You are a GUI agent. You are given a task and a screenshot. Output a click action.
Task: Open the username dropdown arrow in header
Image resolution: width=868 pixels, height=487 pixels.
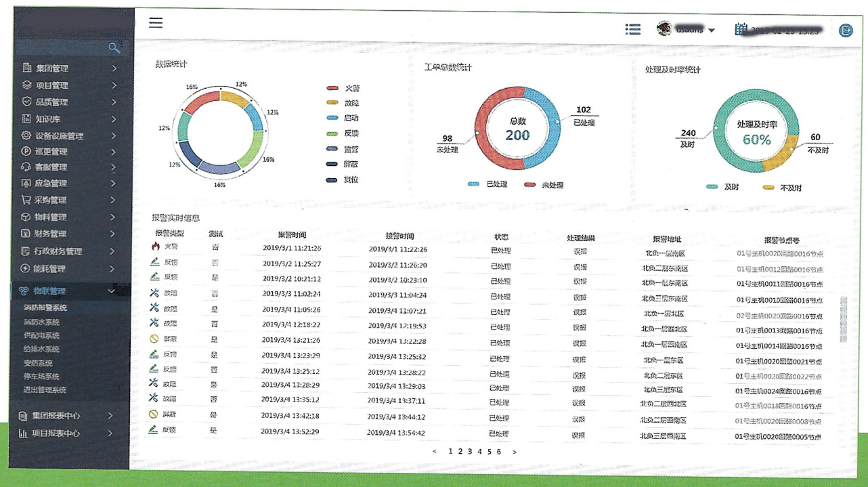[711, 30]
